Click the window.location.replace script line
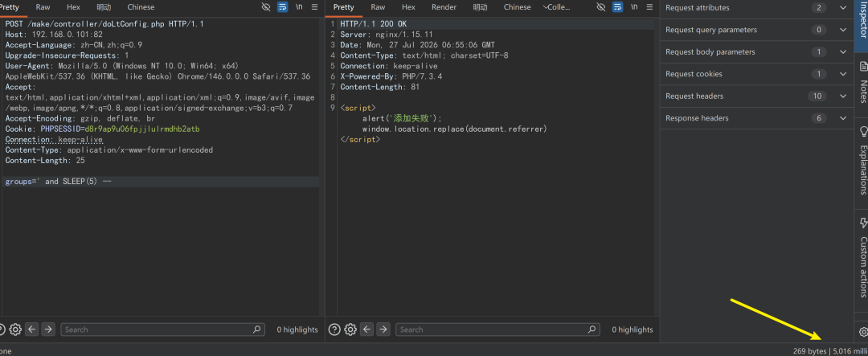This screenshot has height=356, width=868. [x=454, y=129]
